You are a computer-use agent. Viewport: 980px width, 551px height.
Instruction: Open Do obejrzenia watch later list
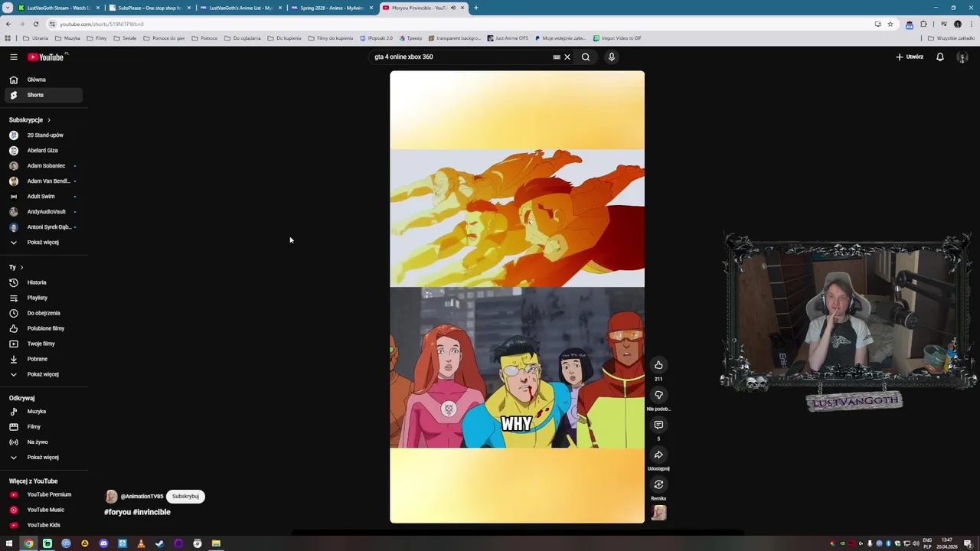pos(44,313)
